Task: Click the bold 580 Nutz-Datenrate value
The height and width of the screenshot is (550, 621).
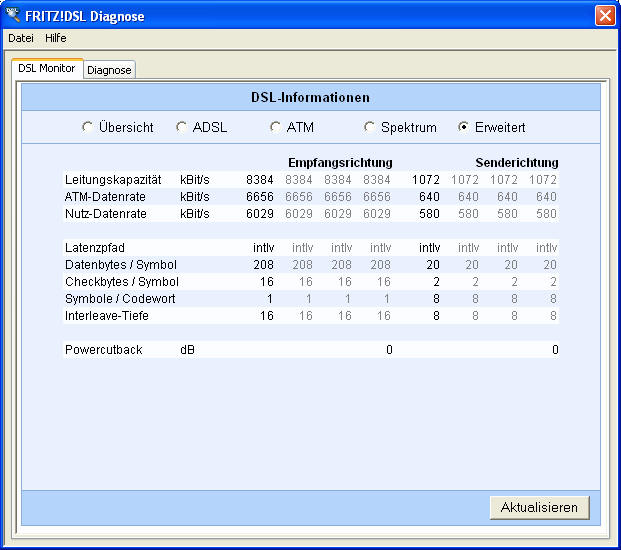Action: [429, 214]
